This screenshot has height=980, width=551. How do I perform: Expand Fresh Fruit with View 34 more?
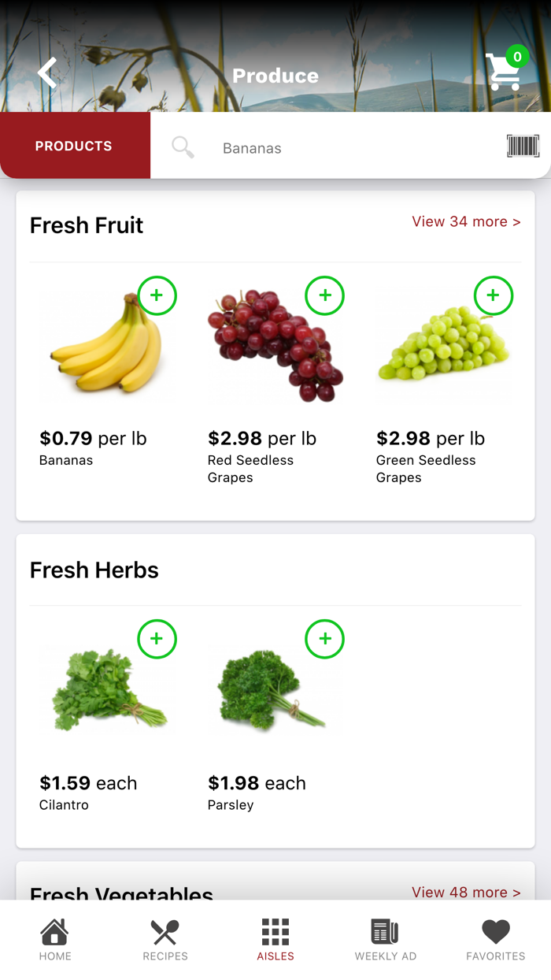coord(466,221)
